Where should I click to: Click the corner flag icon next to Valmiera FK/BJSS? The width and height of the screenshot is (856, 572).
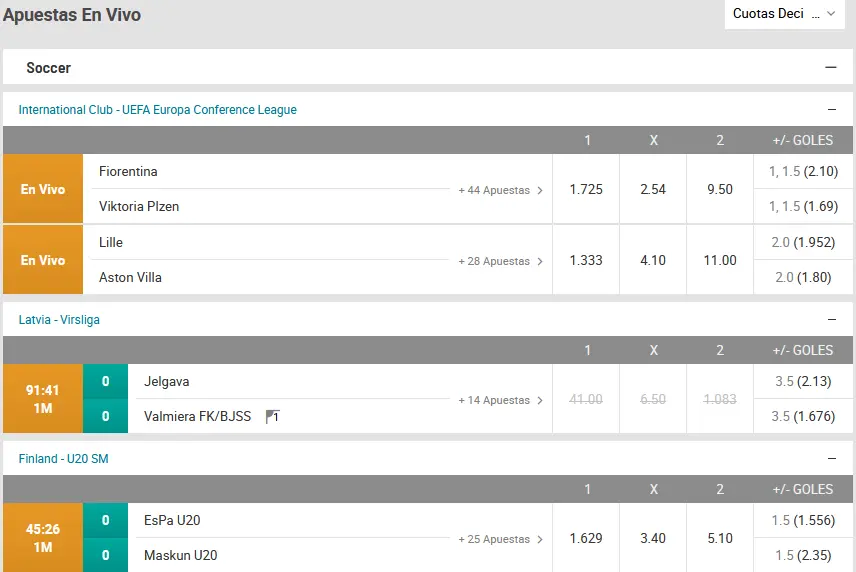coord(272,417)
